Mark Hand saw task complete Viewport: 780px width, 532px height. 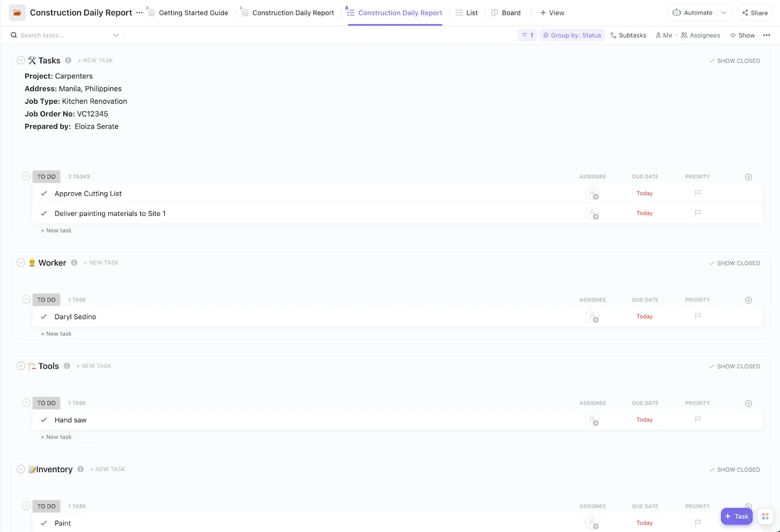[44, 420]
